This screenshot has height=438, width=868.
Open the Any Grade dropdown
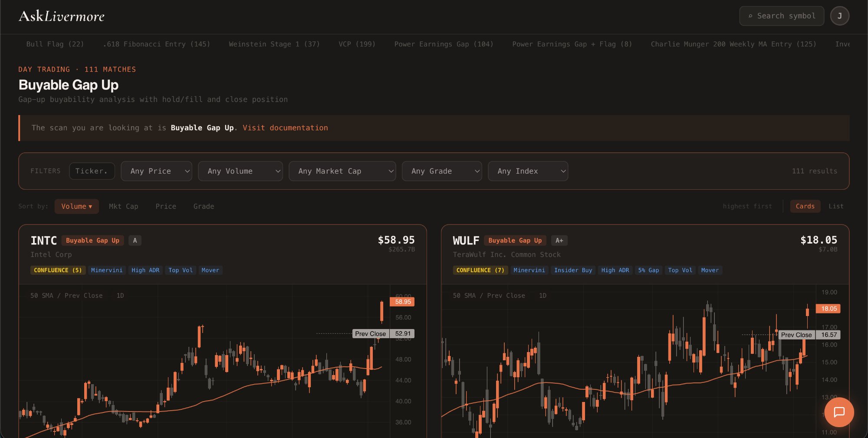442,171
